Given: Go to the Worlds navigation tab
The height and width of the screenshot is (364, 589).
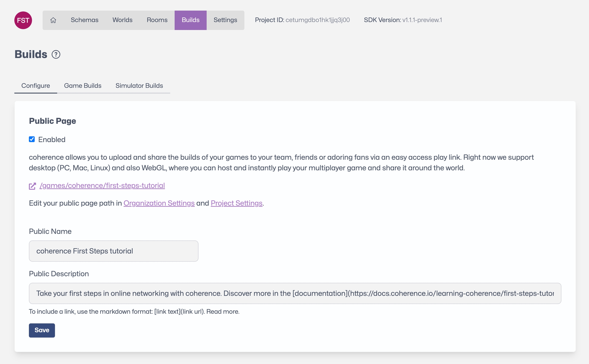Looking at the screenshot, I should (122, 20).
